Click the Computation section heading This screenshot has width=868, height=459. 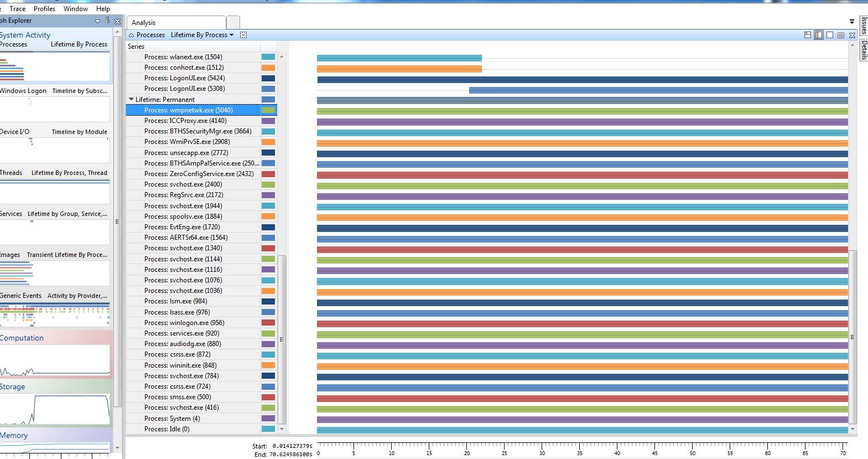pyautogui.click(x=22, y=338)
